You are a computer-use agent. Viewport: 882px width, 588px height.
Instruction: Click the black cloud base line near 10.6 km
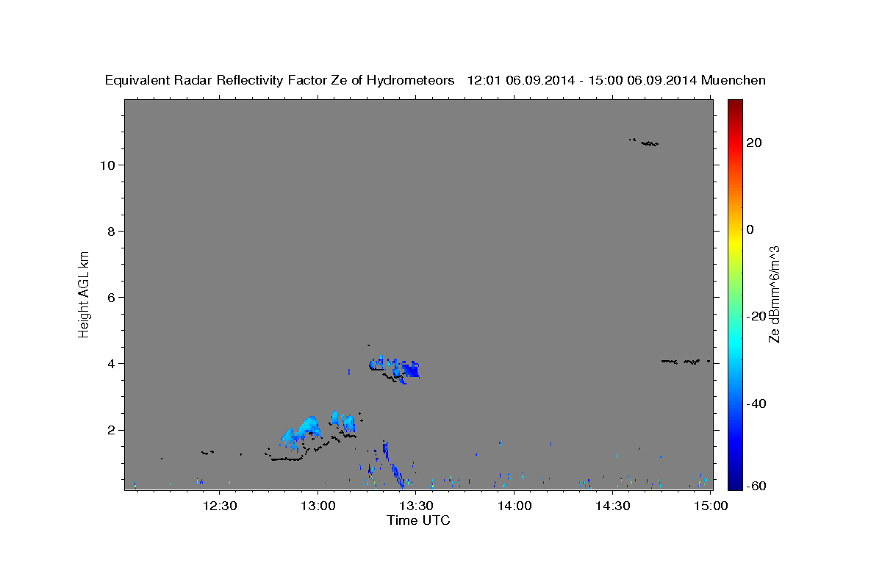tap(649, 143)
